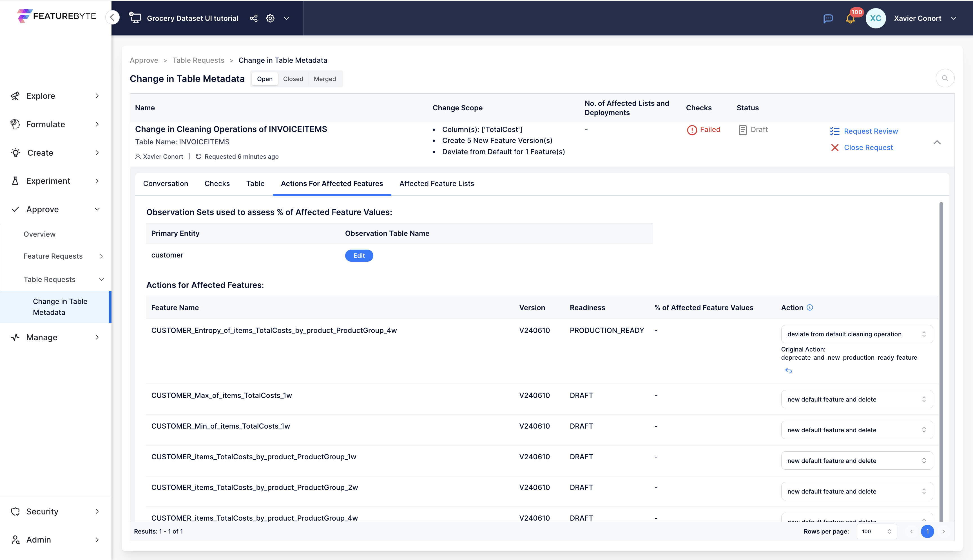
Task: Collapse the request details row chevron
Action: (937, 142)
